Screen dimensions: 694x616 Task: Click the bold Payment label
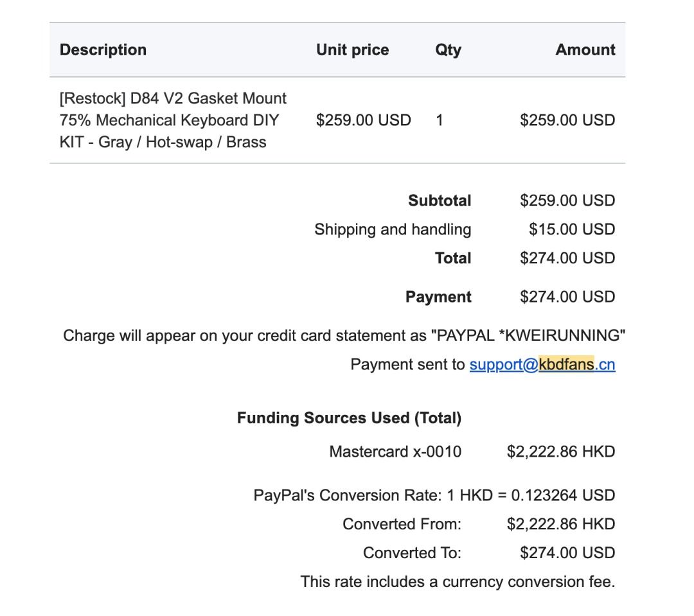click(x=438, y=297)
